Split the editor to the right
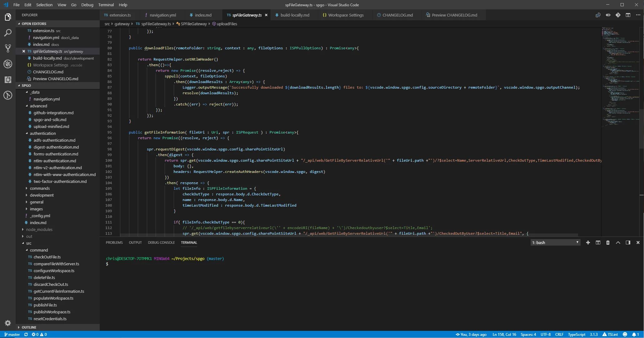The height and width of the screenshot is (338, 644). [x=628, y=15]
